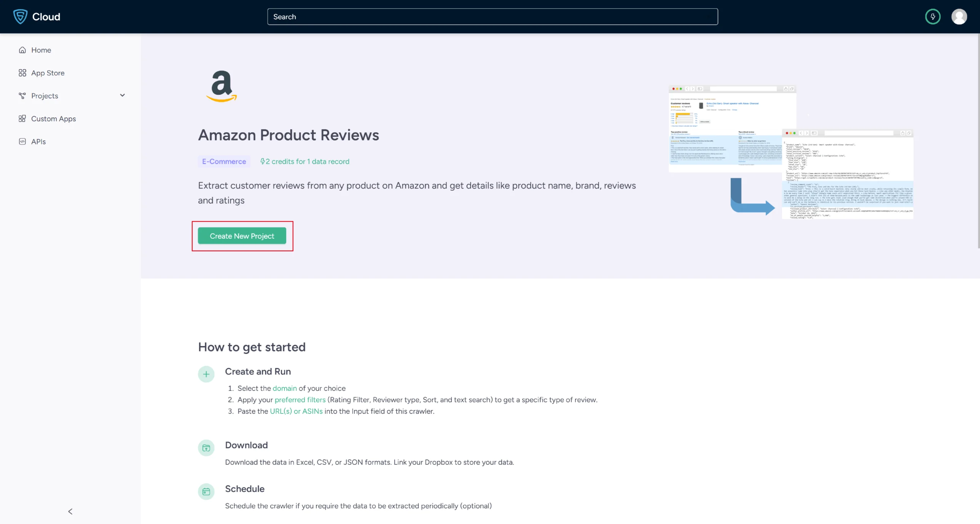Click the page vertical scrollbar

[x=978, y=142]
